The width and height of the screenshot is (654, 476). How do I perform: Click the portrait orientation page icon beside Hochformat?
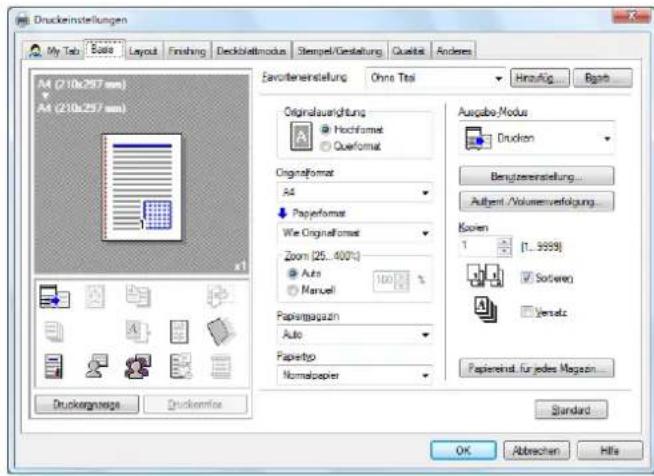[x=301, y=136]
